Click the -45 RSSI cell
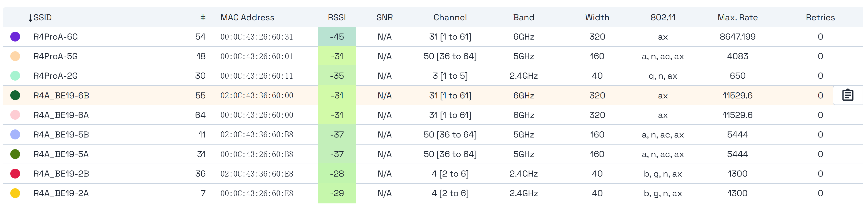The height and width of the screenshot is (221, 868). 337,37
